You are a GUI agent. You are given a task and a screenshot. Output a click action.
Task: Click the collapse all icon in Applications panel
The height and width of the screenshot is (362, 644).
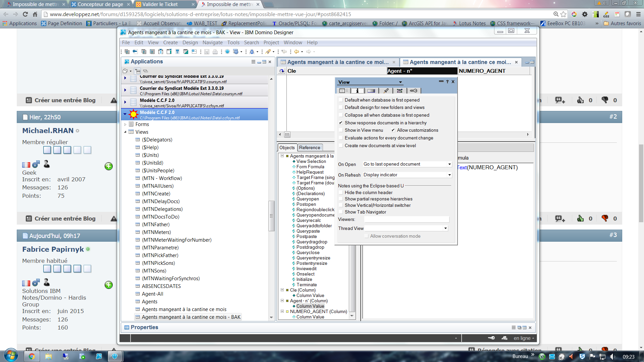click(x=145, y=71)
